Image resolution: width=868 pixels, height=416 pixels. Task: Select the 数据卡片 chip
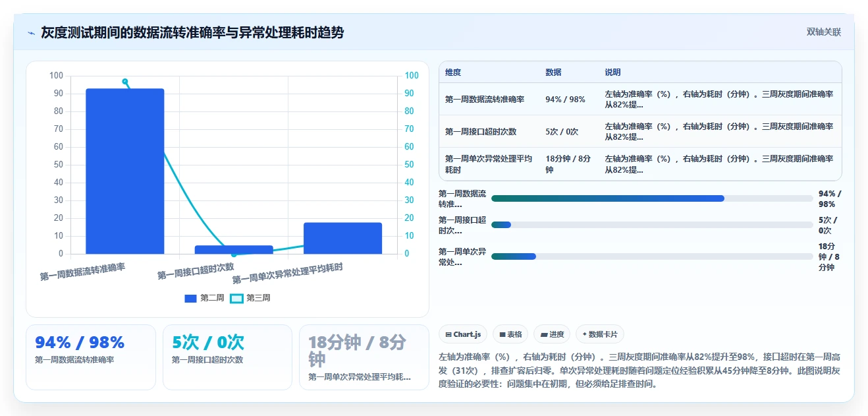coord(600,334)
